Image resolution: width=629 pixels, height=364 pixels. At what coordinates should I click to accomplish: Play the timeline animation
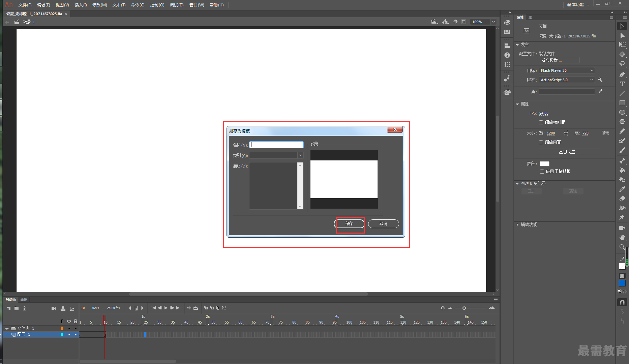click(166, 308)
